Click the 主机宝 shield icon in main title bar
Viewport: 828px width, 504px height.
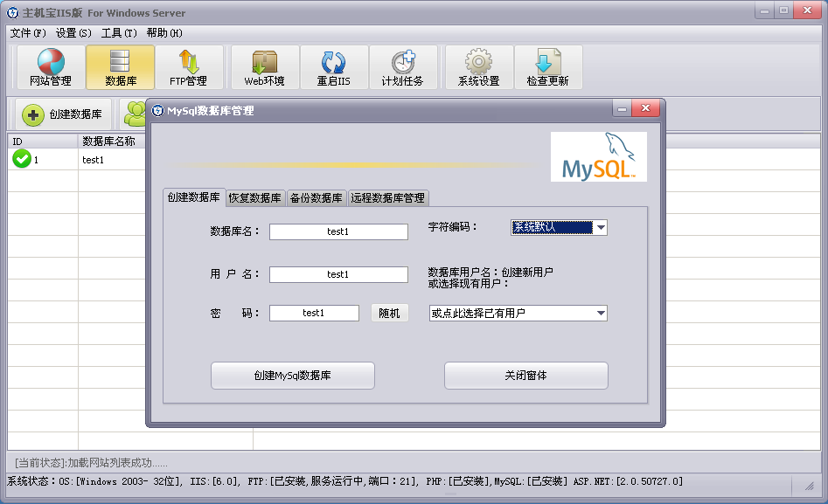tap(12, 13)
